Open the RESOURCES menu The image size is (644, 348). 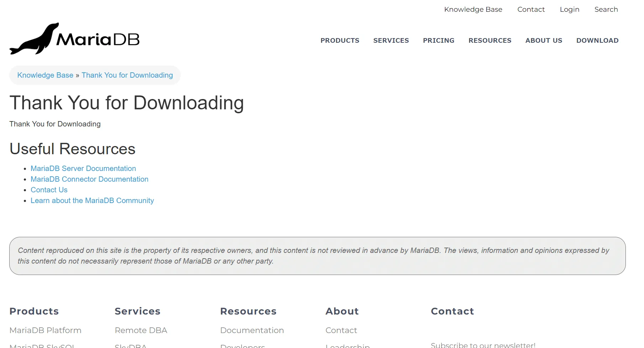(490, 41)
